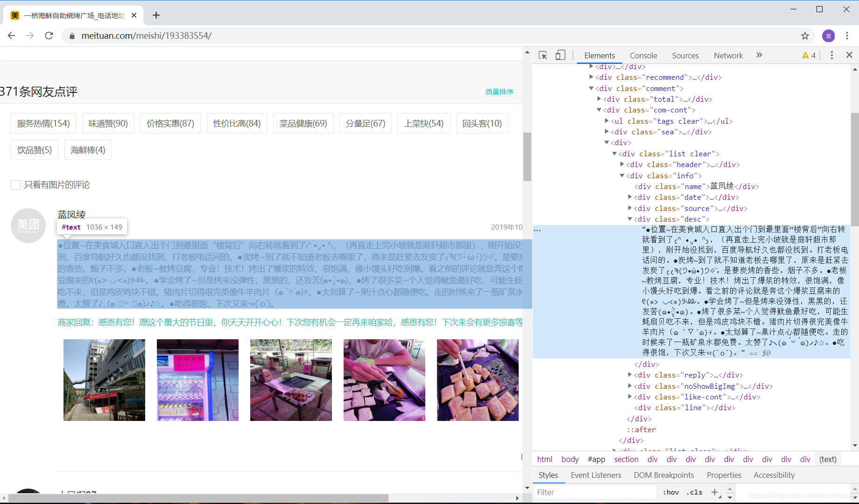
Task: Expand the div class reply node
Action: coord(630,375)
